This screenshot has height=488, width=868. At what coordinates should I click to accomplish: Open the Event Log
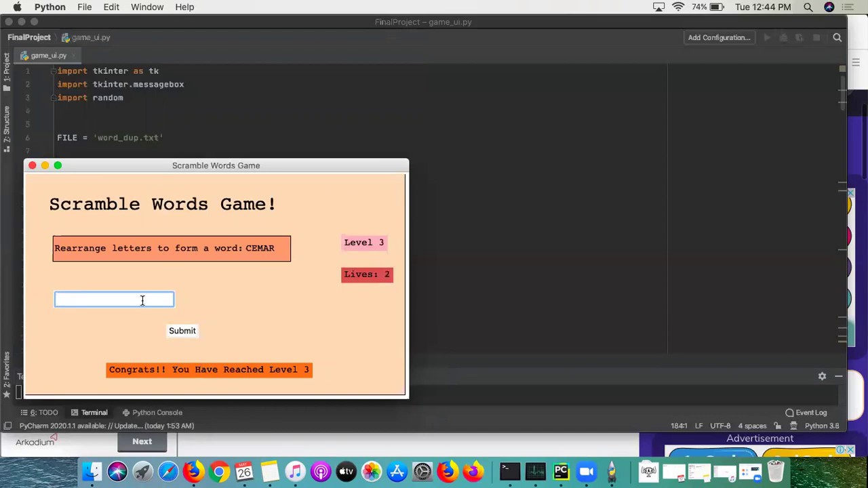tap(806, 412)
